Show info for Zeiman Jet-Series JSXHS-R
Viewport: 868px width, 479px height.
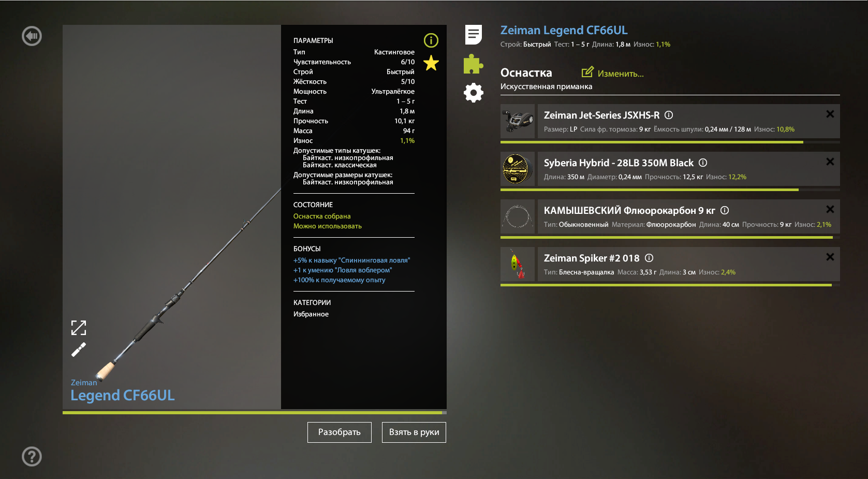click(x=669, y=115)
